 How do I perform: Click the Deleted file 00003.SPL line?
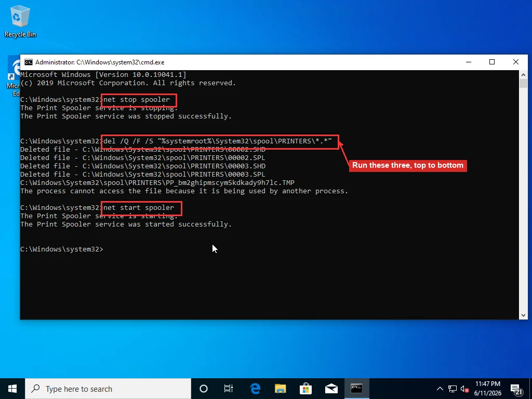[143, 174]
